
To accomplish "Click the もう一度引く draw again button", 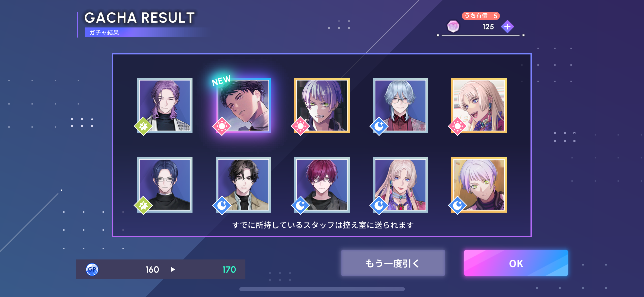I will tap(393, 263).
